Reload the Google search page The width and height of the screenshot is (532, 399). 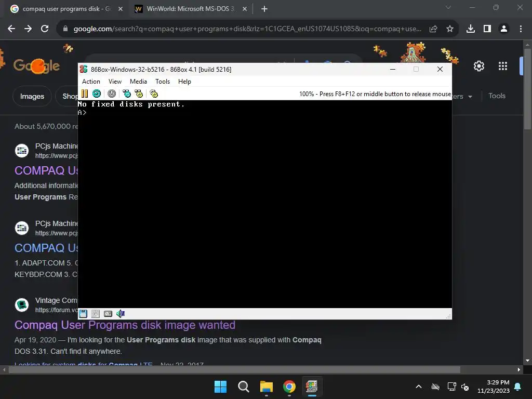click(45, 29)
